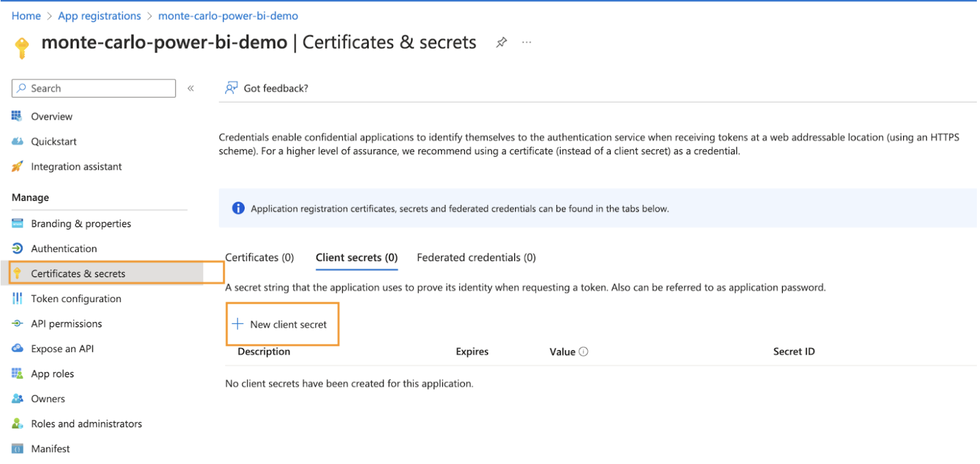Open the ellipsis more options menu

[526, 43]
